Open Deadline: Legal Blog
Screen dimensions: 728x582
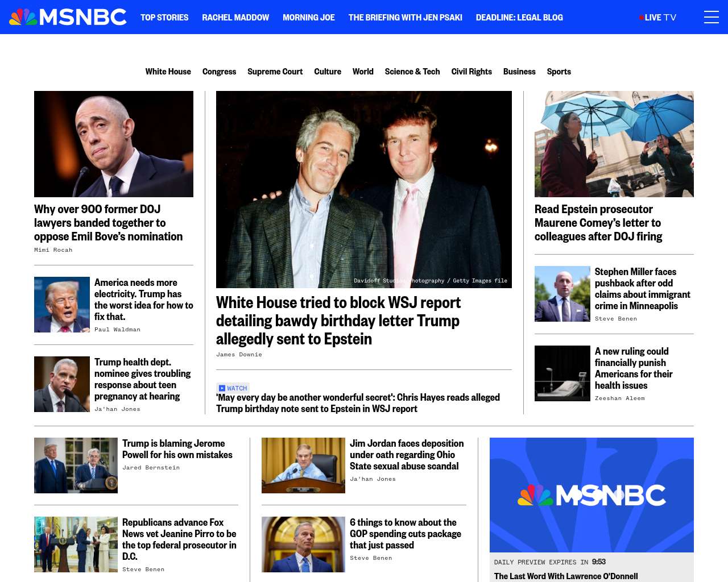coord(519,18)
